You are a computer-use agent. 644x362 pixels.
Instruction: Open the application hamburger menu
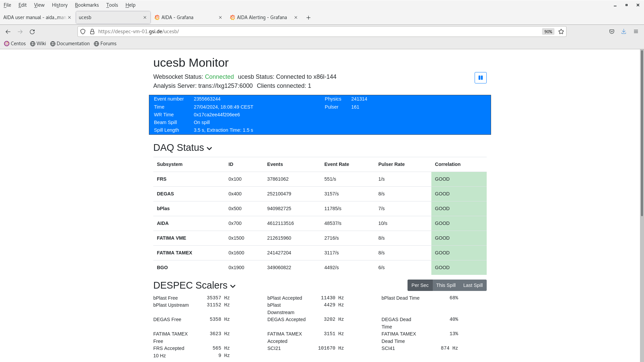click(636, 32)
